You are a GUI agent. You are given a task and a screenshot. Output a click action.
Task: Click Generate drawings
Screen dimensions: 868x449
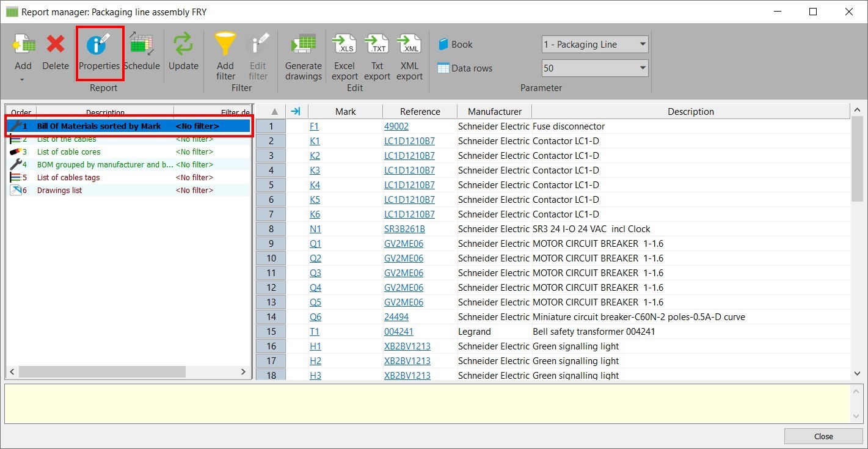(x=303, y=52)
